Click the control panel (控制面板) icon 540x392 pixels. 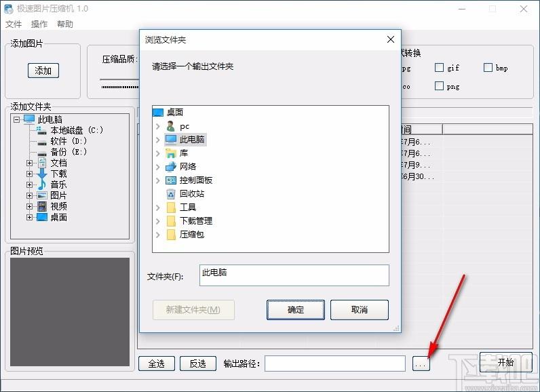[171, 180]
